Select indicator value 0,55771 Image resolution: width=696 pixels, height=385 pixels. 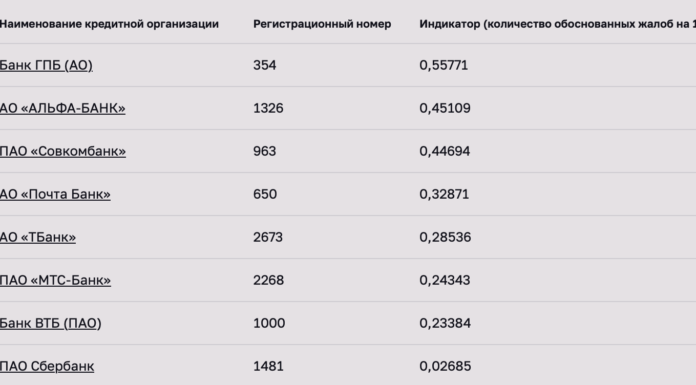443,65
